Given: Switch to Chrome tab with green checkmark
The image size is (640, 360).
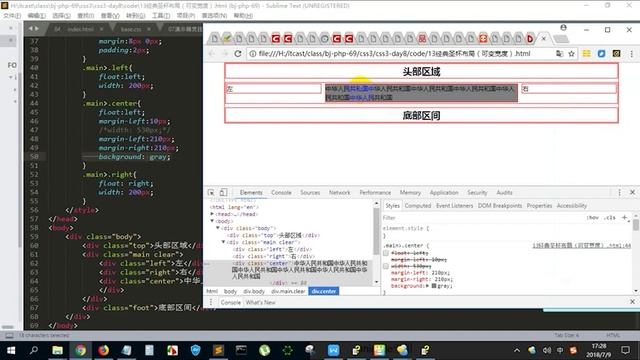Looking at the screenshot, I should coord(227,39).
